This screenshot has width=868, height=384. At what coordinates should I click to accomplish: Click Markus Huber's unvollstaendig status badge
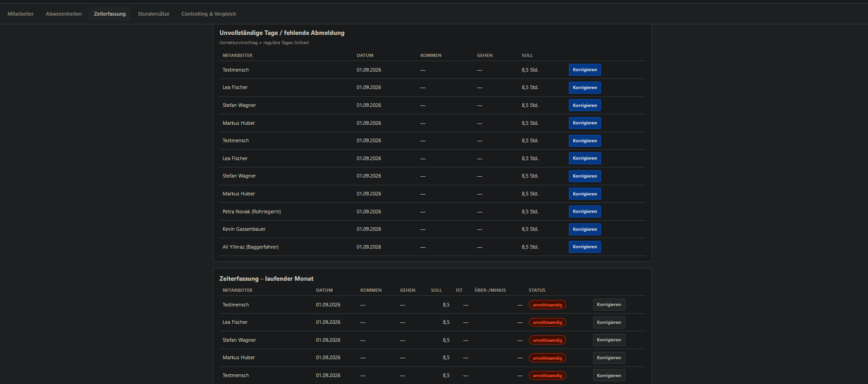tap(547, 358)
